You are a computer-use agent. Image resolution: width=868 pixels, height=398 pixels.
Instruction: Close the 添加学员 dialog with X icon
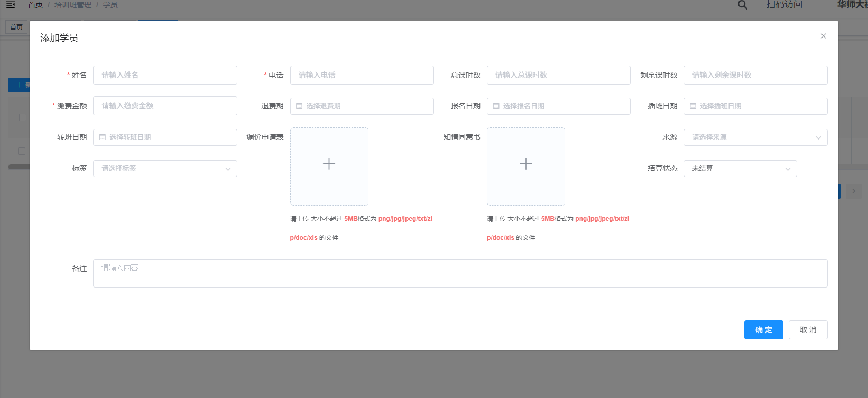823,36
